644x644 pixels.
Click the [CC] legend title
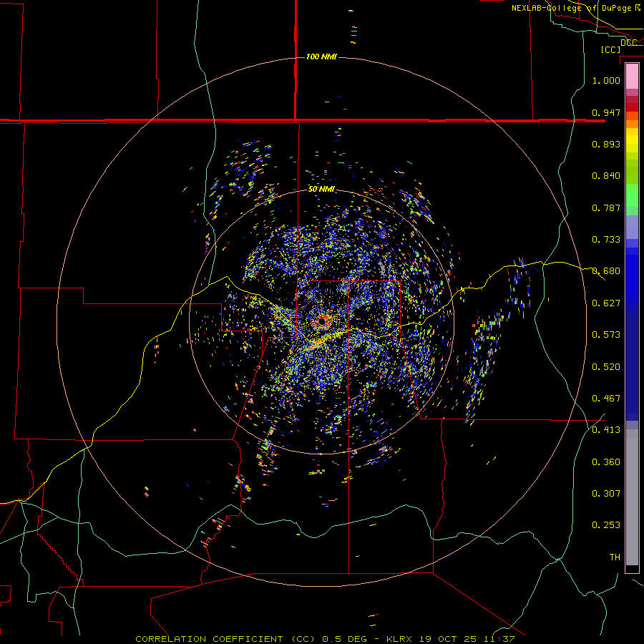(611, 49)
